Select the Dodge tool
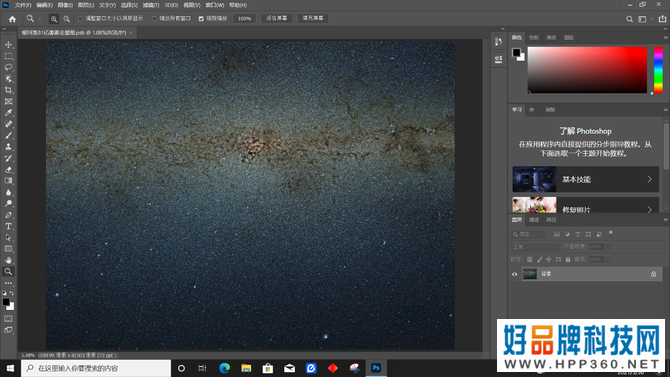The image size is (670, 377). [8, 203]
